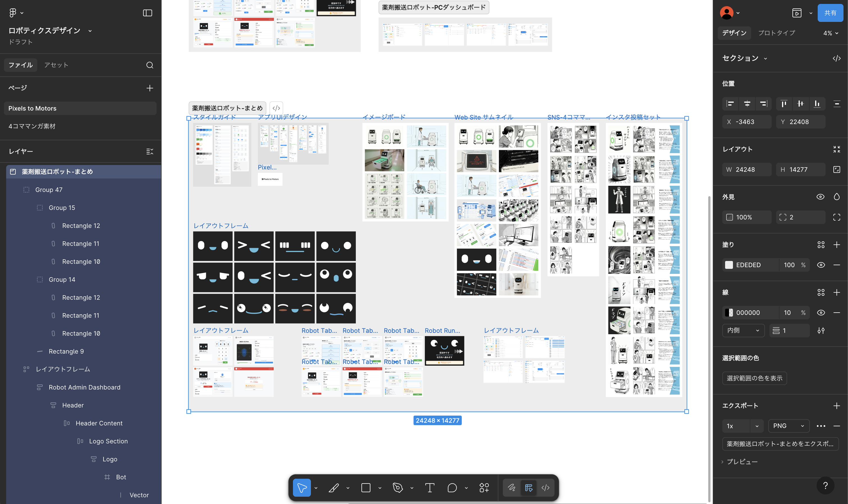Select the Text tool
The height and width of the screenshot is (504, 848).
(x=430, y=488)
